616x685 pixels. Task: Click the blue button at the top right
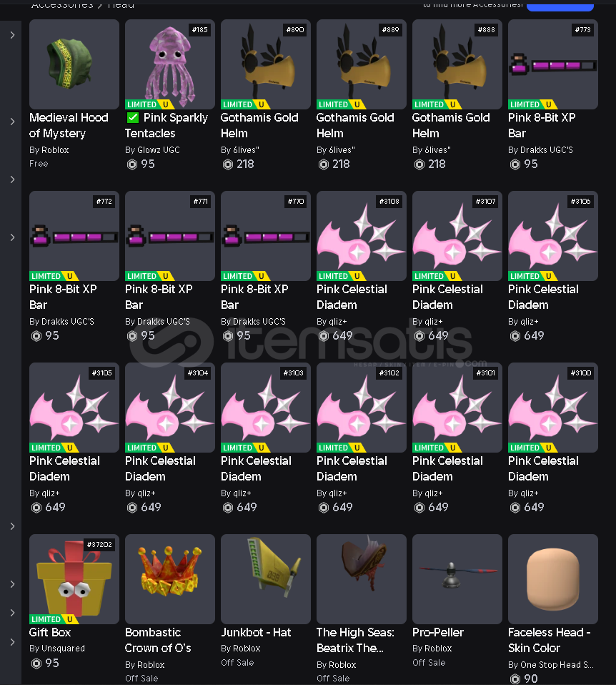[x=560, y=6]
